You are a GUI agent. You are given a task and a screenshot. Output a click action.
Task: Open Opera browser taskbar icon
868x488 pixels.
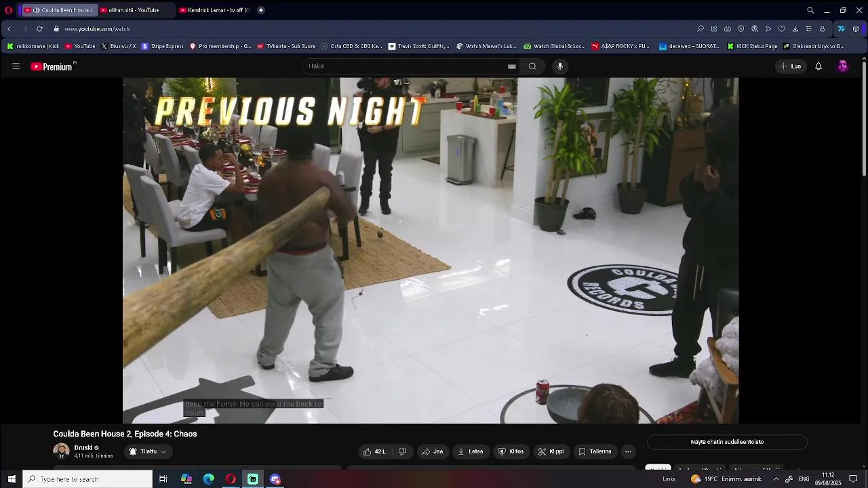pyautogui.click(x=231, y=479)
